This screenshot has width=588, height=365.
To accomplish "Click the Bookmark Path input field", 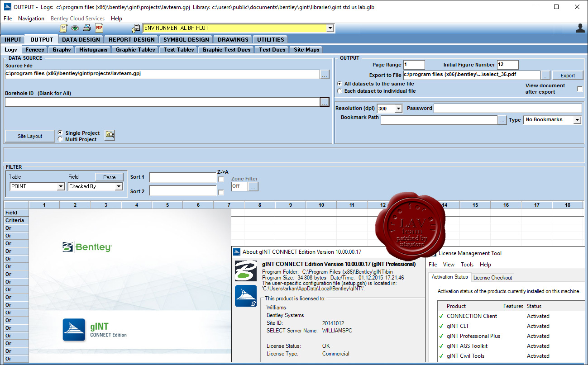I will pyautogui.click(x=439, y=120).
